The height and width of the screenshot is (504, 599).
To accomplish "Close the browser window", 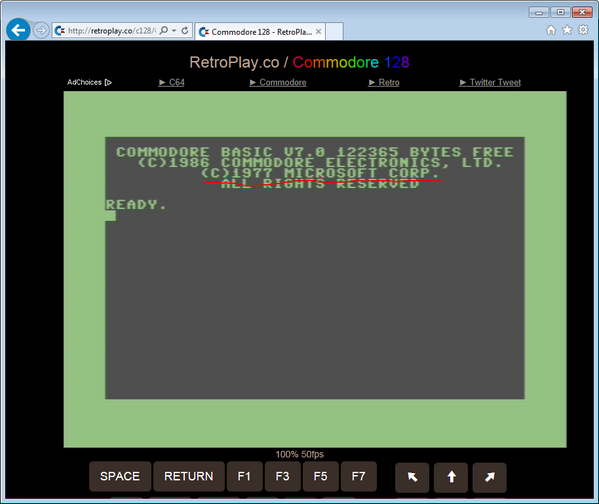I will point(582,13).
